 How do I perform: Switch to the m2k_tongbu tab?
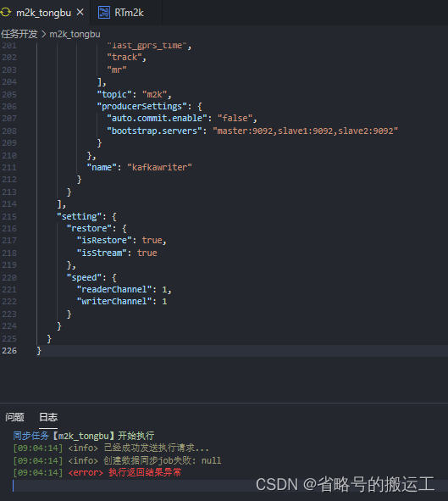click(43, 13)
